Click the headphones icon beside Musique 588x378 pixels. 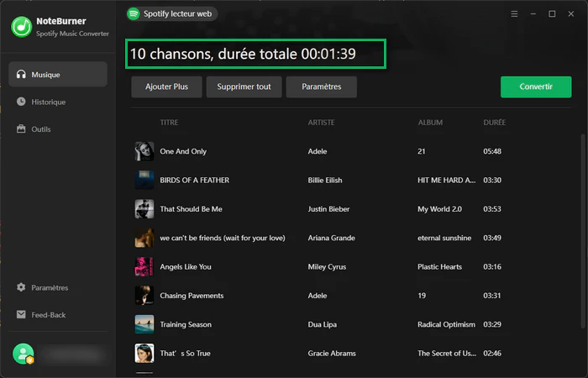(21, 74)
